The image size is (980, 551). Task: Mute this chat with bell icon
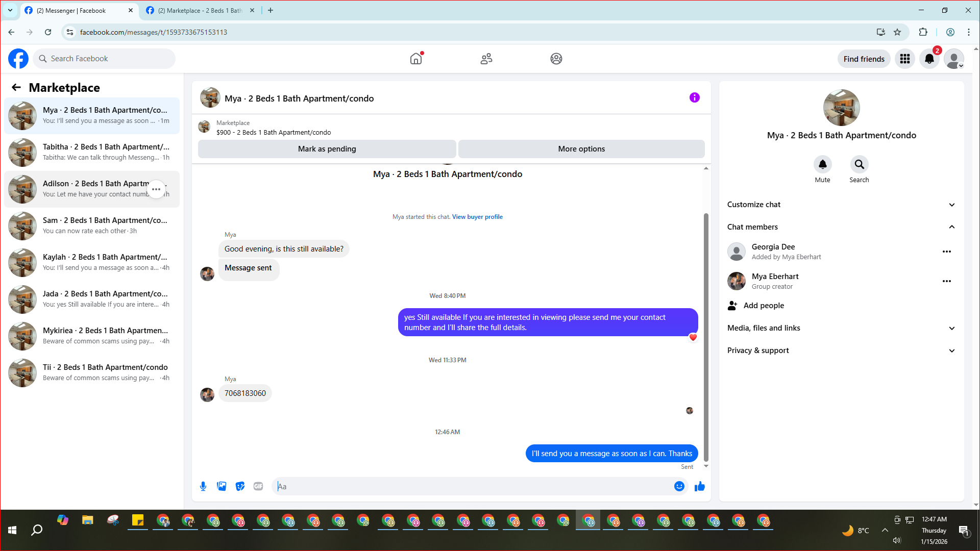click(822, 164)
